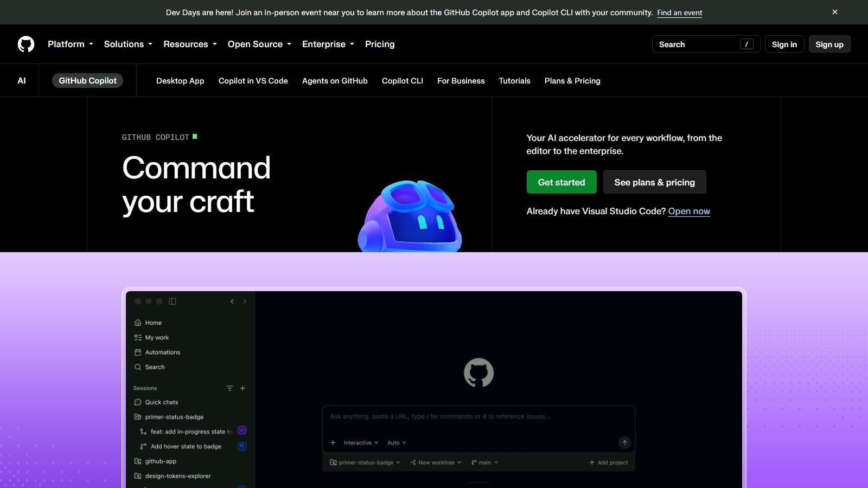Viewport: 868px width, 488px height.
Task: Click the Ask anything prompt input
Action: pos(478,417)
